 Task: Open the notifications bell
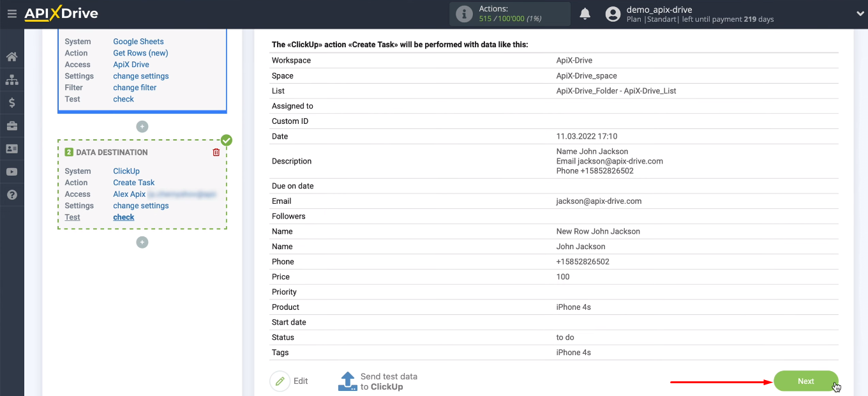tap(585, 14)
